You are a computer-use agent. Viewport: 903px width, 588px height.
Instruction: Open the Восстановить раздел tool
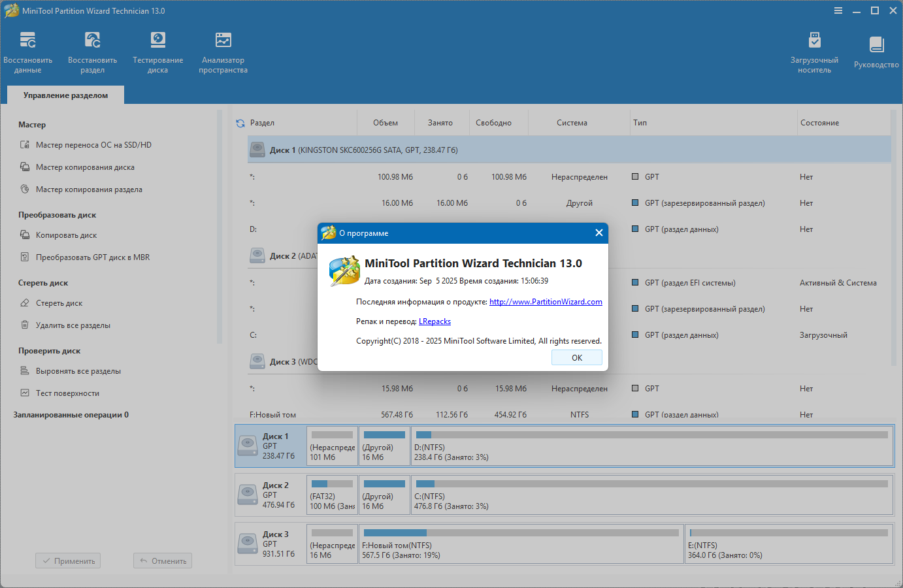pos(92,52)
